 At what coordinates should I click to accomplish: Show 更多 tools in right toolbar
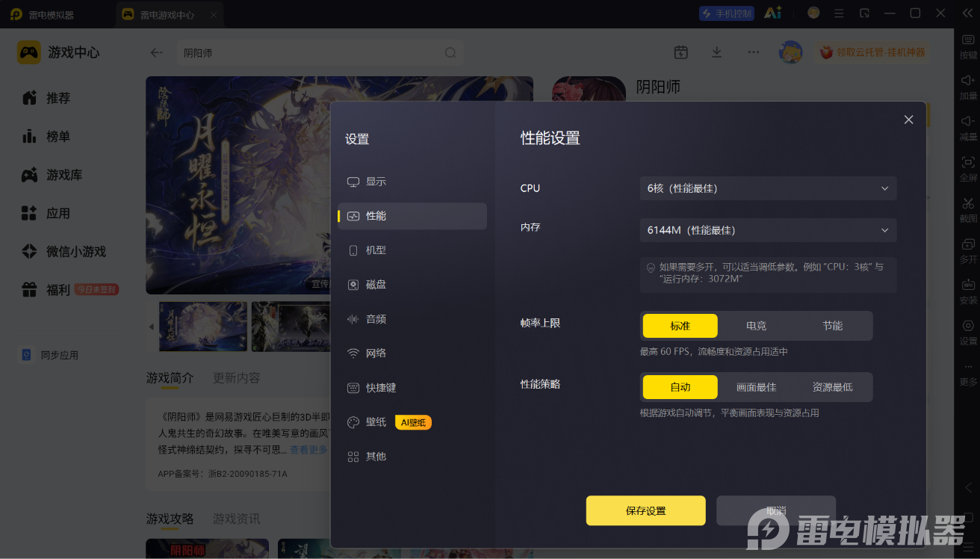coord(968,373)
